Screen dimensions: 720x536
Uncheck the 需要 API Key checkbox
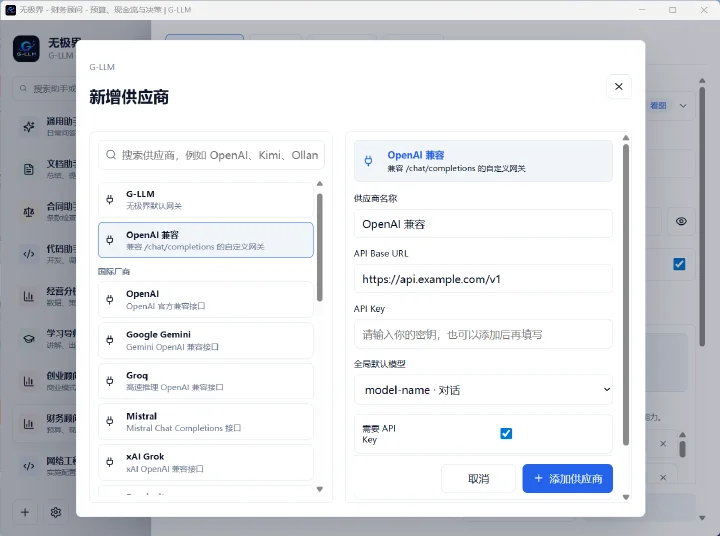coord(506,434)
